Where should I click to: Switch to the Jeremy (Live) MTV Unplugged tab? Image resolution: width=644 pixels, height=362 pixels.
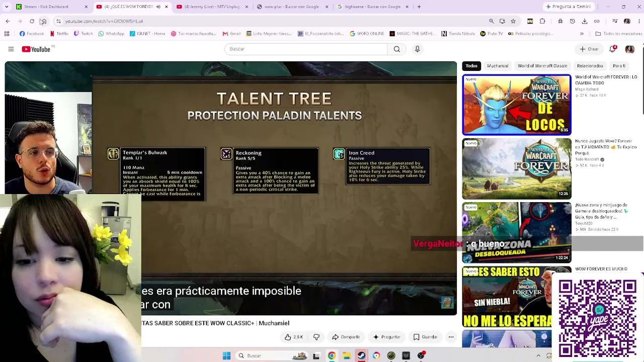tap(211, 7)
